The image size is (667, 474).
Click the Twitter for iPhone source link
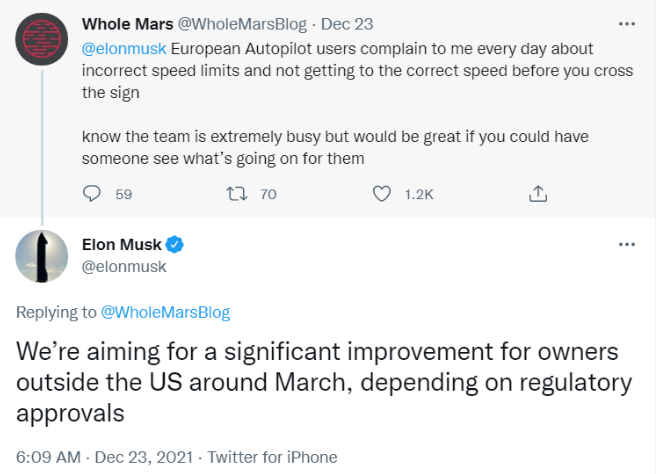click(x=272, y=457)
